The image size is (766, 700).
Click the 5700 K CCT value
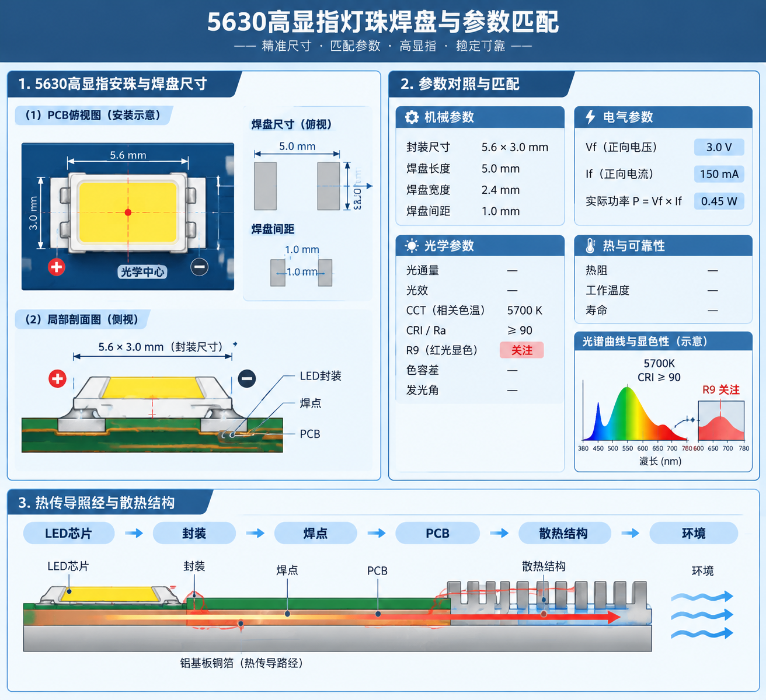[525, 310]
